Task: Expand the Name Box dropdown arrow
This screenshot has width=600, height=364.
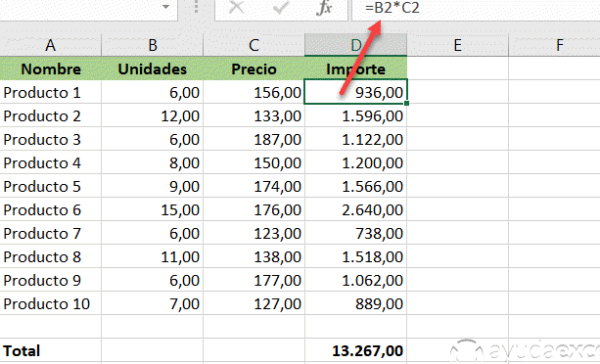Action: [165, 7]
